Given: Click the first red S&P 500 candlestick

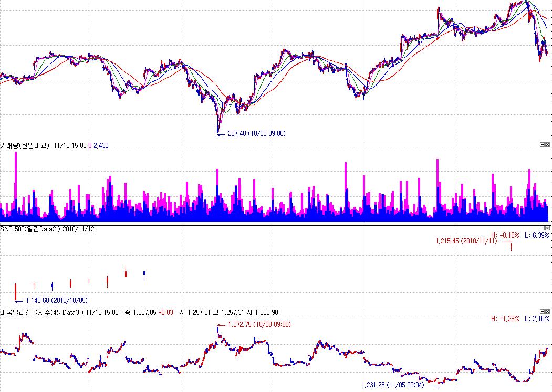Looking at the screenshot, I should [x=16, y=291].
